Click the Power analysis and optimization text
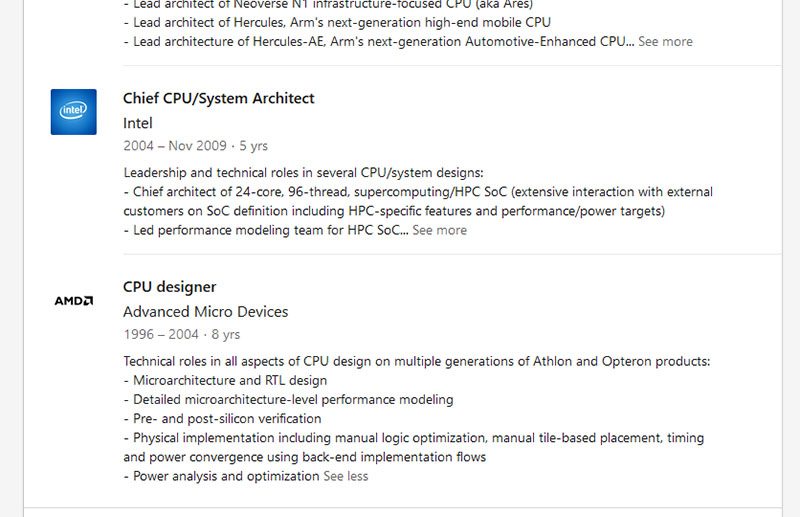 click(x=221, y=476)
